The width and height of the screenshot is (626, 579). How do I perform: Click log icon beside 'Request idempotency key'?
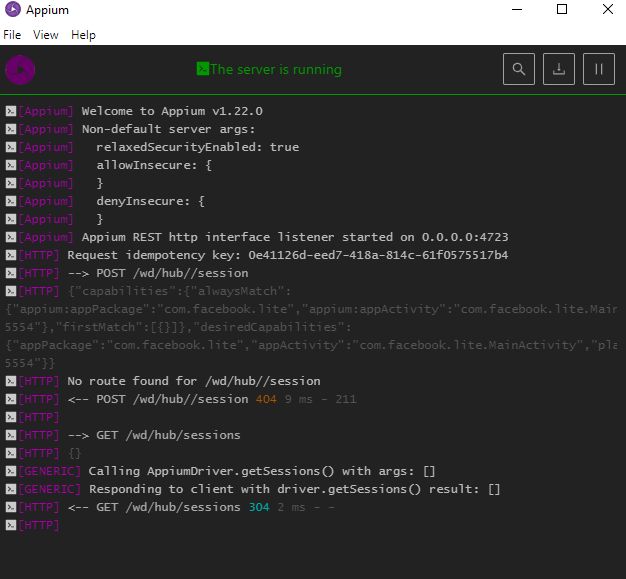tap(11, 255)
